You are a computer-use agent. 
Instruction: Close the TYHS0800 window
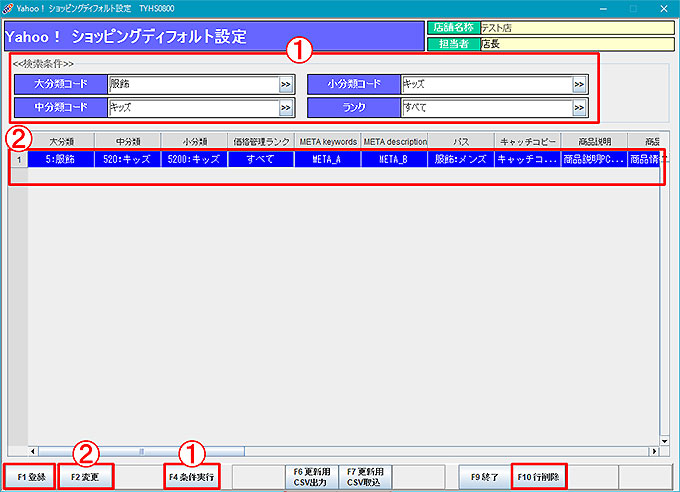(664, 9)
